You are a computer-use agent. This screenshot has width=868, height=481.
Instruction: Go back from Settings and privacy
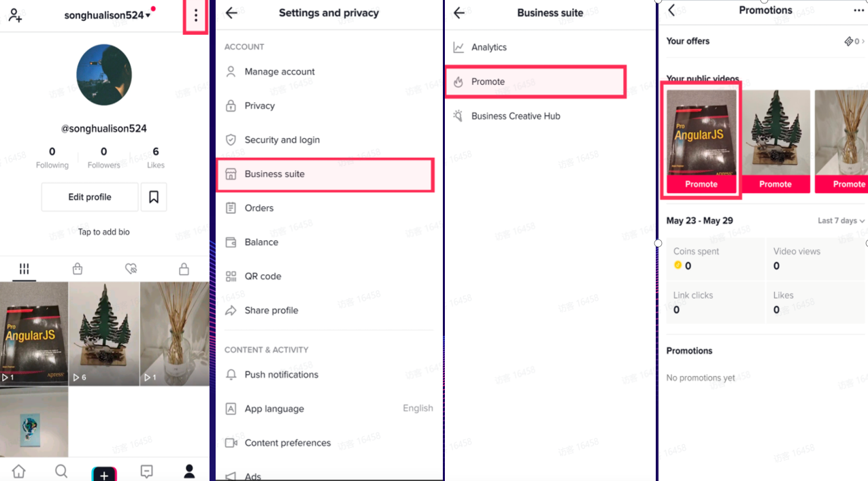pyautogui.click(x=231, y=13)
